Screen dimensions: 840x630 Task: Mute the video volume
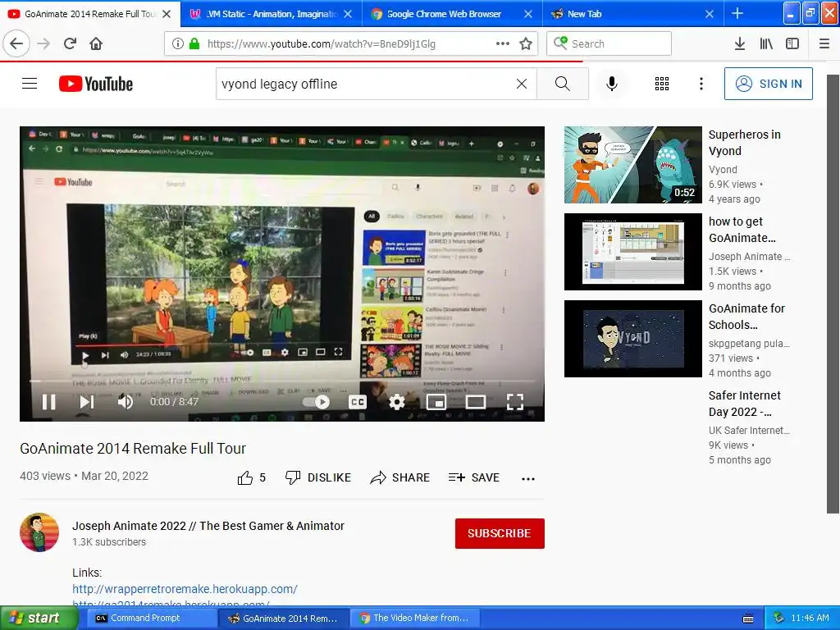(125, 402)
